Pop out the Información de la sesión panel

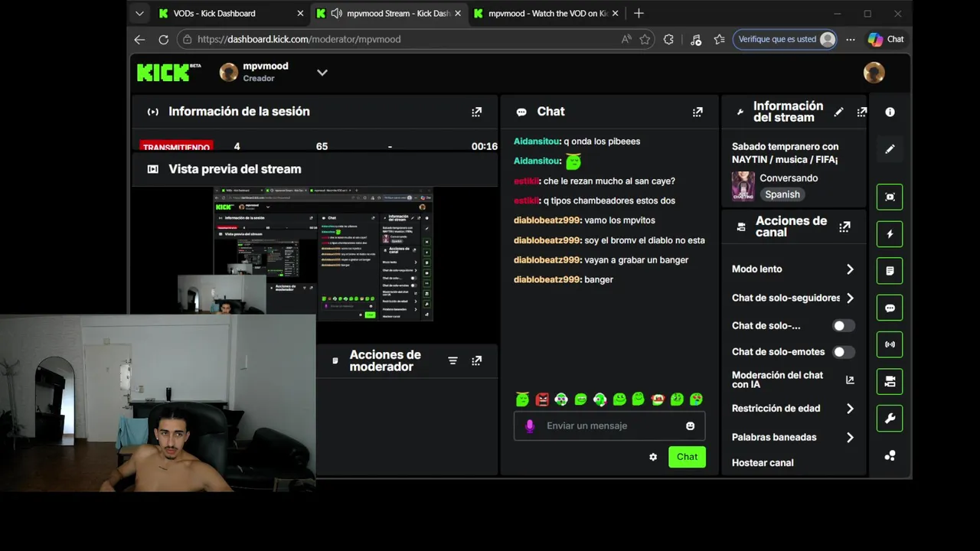476,112
